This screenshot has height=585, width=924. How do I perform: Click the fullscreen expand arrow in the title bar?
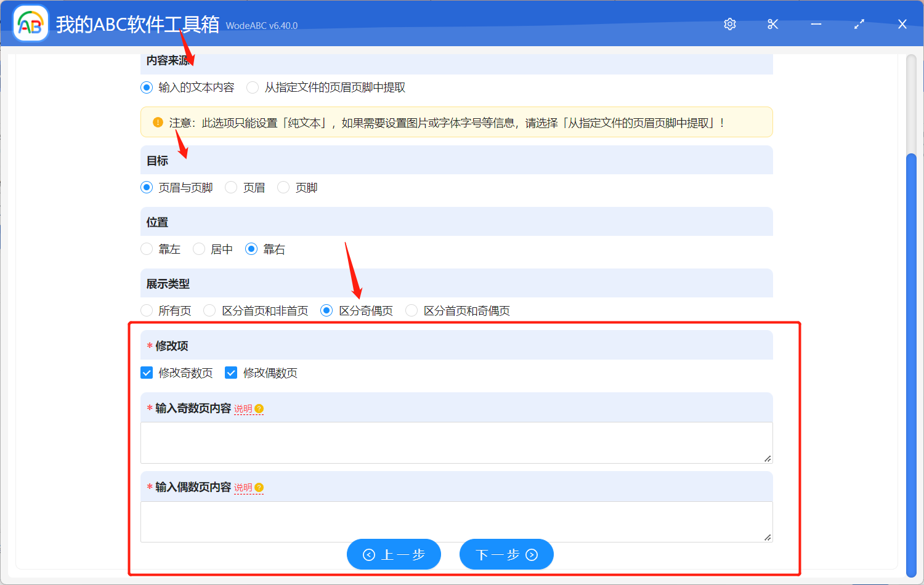point(859,24)
